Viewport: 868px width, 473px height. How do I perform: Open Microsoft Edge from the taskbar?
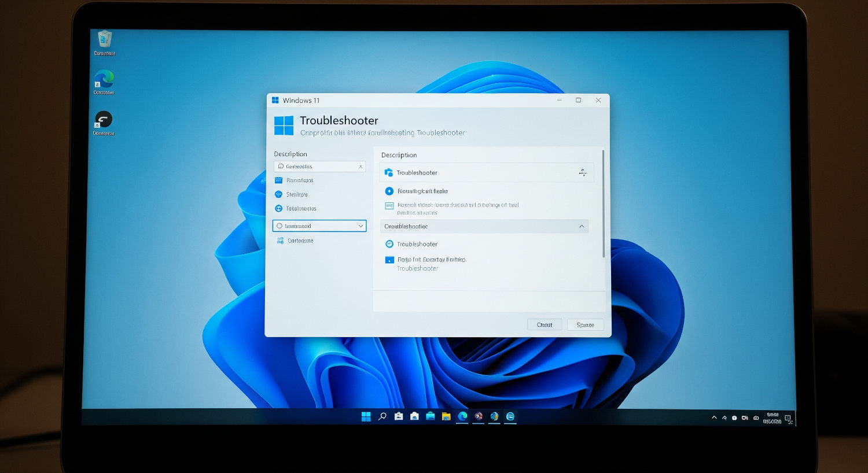pos(461,416)
